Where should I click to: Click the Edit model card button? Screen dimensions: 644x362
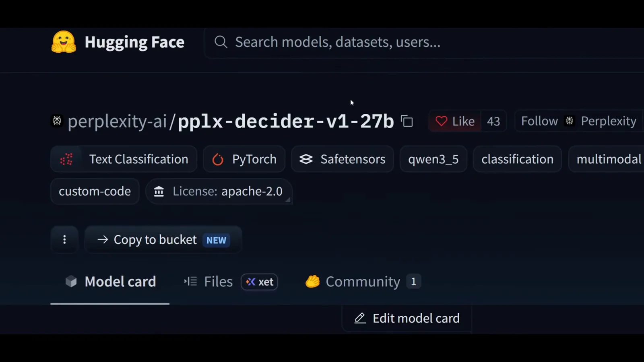click(x=407, y=319)
